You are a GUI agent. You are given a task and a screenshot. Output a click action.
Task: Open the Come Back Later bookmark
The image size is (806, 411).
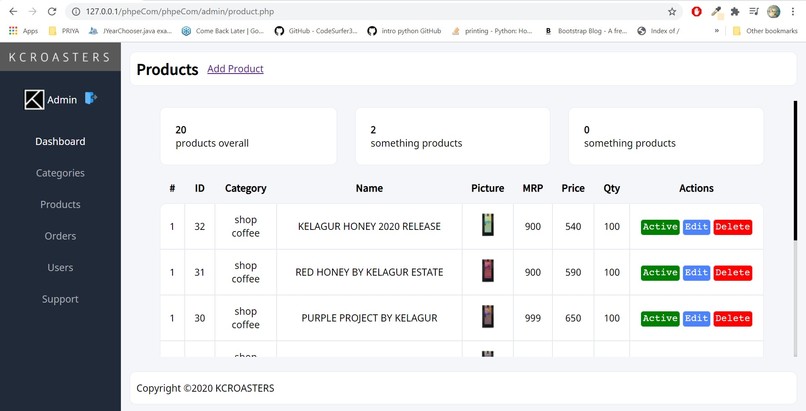click(223, 31)
